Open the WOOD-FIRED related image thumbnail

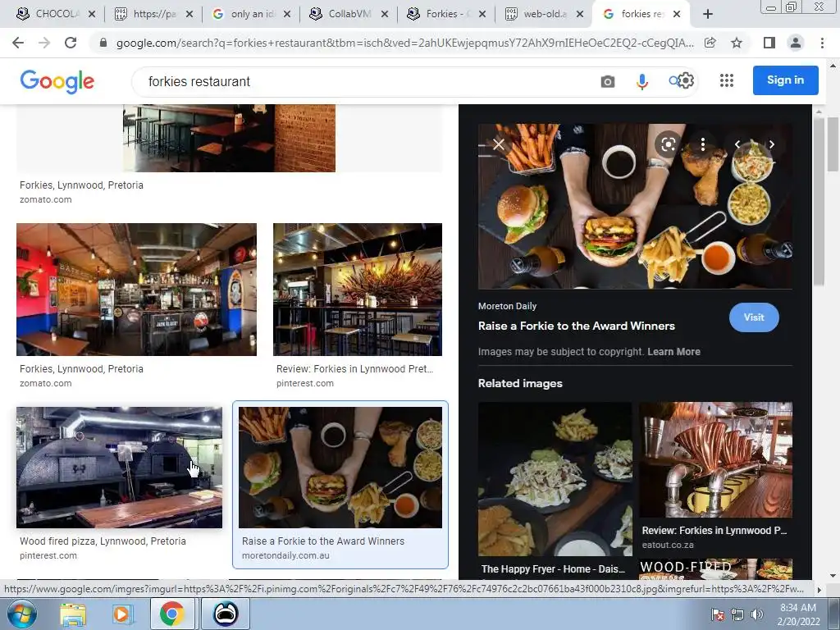(x=715, y=569)
